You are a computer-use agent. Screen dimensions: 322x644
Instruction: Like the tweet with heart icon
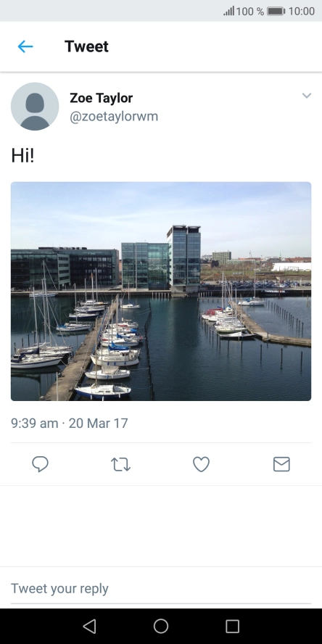click(202, 464)
